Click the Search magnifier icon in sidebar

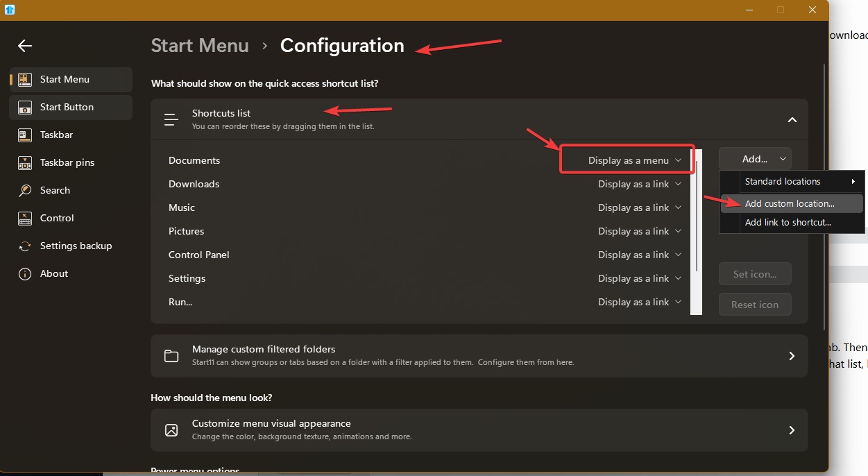point(25,191)
